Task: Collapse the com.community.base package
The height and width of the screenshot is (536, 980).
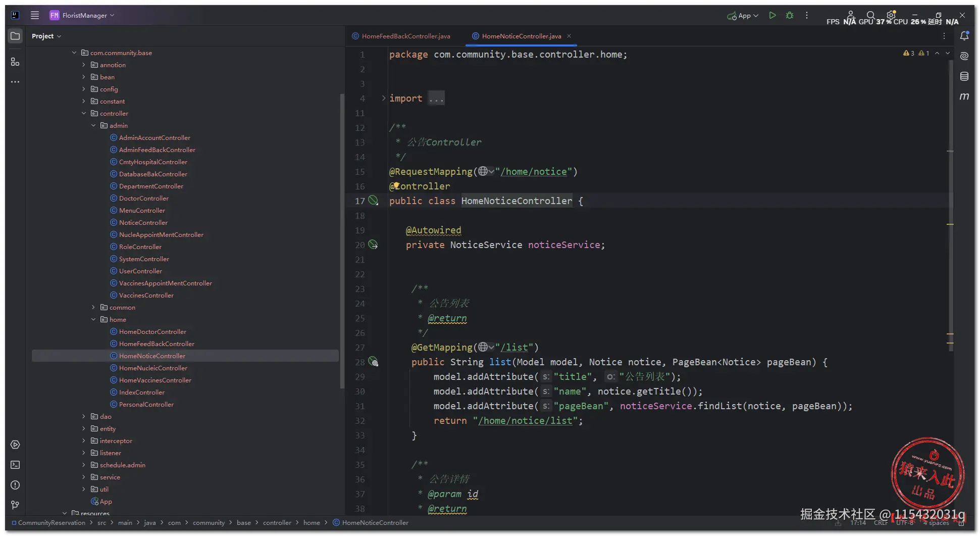Action: tap(74, 53)
